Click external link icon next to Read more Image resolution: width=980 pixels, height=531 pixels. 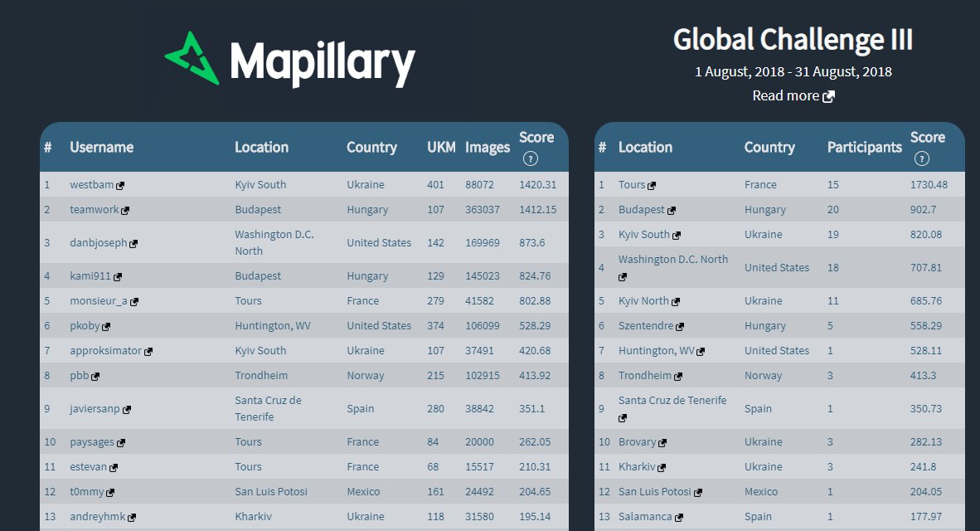coord(828,96)
